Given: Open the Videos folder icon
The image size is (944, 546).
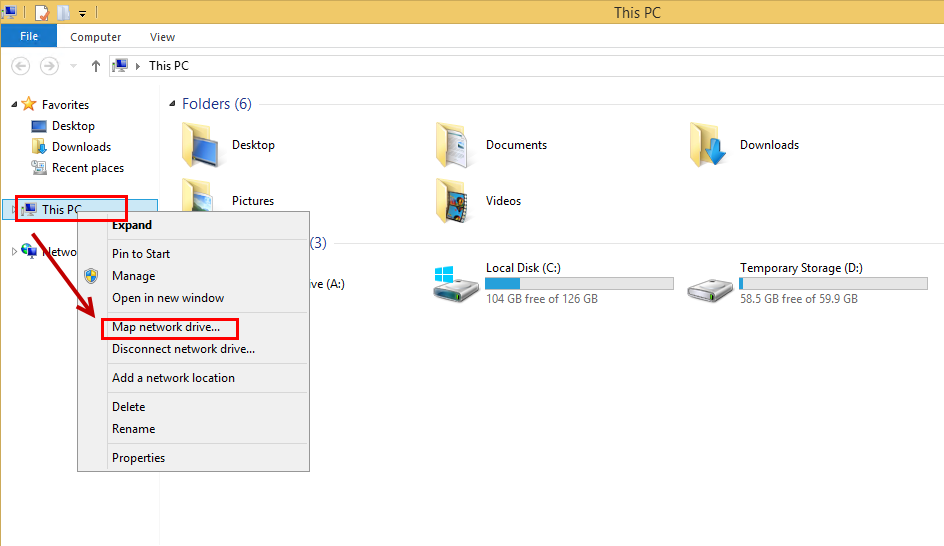Looking at the screenshot, I should [x=453, y=201].
